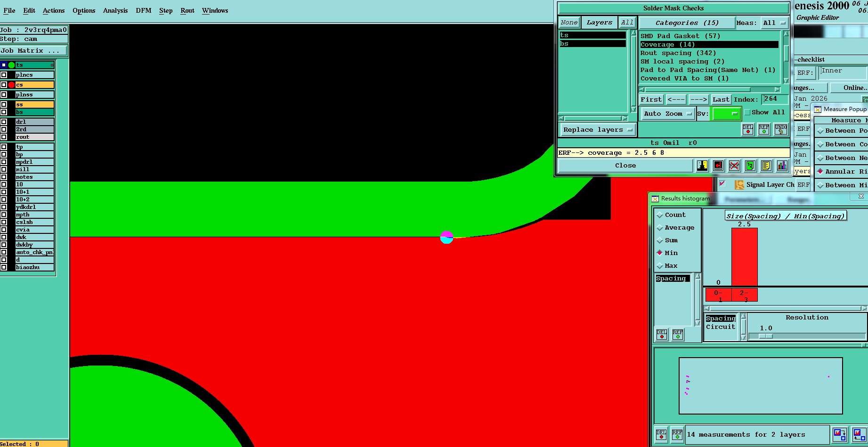Click the UNDO icon in Solder Mask Checks
Viewport: 868px width, 447px height.
(781, 129)
